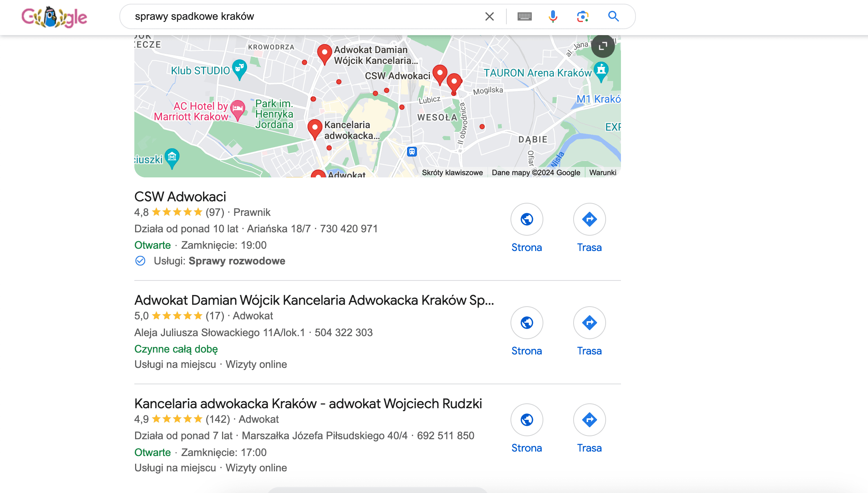Open Kancelaria adwokacka Kraków Wojciech Rudzki listing
Viewport: 868px width, 493px height.
pos(308,404)
